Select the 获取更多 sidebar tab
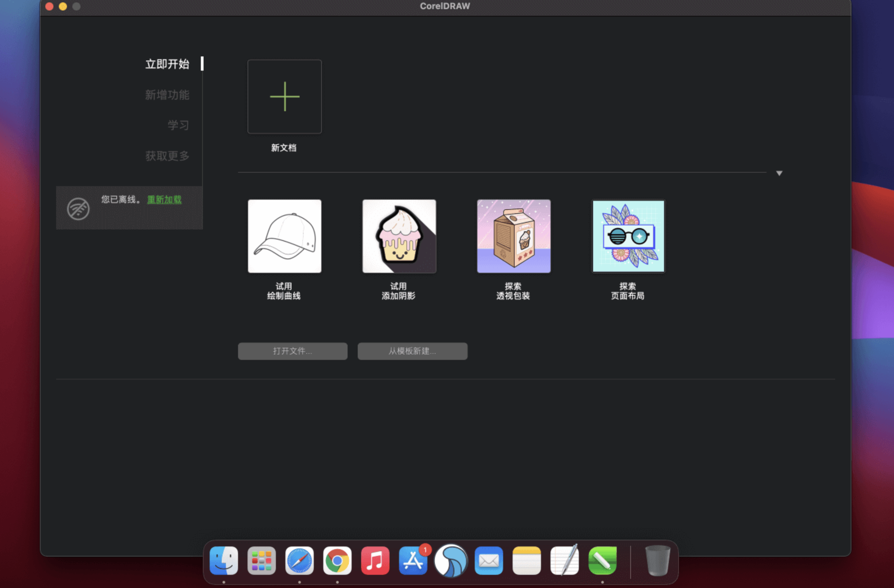The width and height of the screenshot is (894, 588). [167, 155]
